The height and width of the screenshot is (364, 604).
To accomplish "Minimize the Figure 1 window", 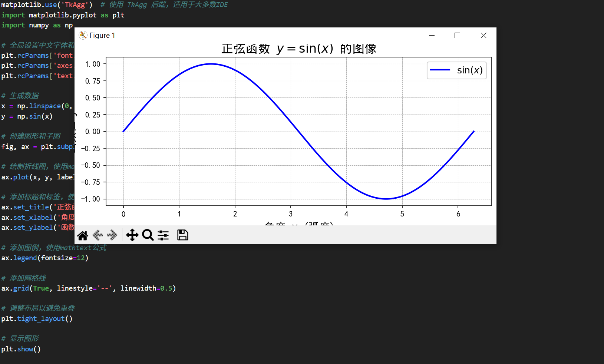I will (x=432, y=35).
